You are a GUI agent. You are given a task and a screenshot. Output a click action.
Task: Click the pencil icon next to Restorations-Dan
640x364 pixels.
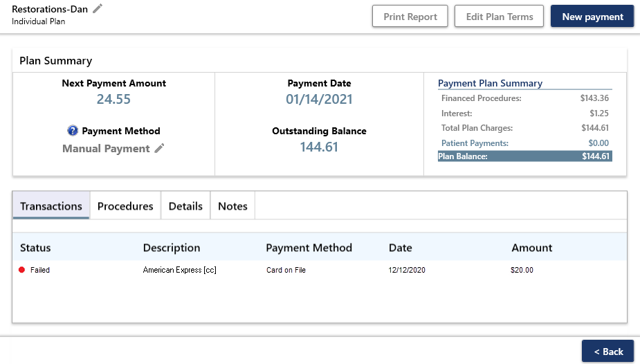[98, 8]
